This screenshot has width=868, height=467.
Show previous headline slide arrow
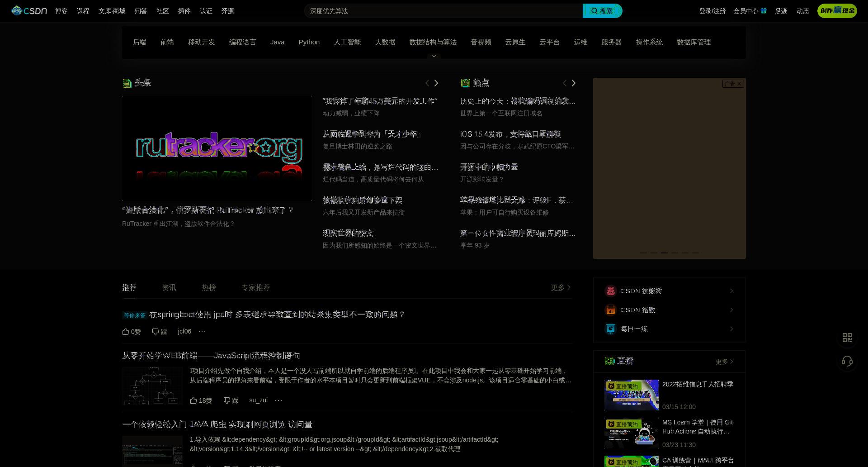427,83
